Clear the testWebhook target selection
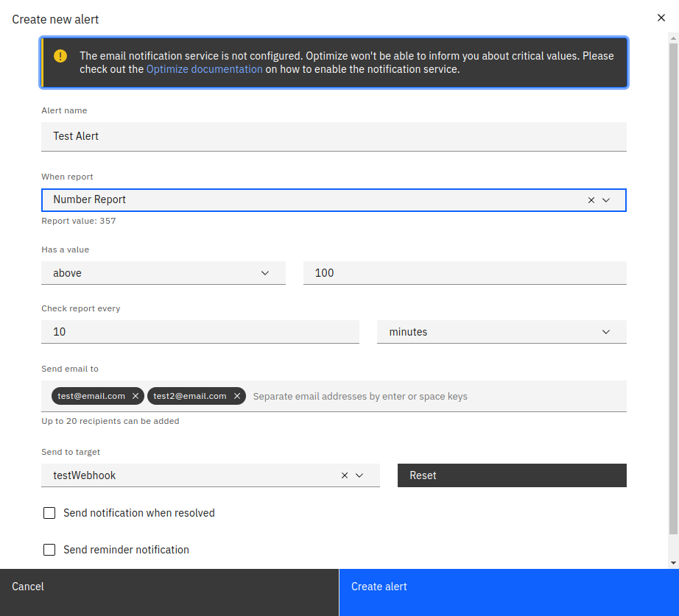Screen dimensions: 679x616 (344, 475)
